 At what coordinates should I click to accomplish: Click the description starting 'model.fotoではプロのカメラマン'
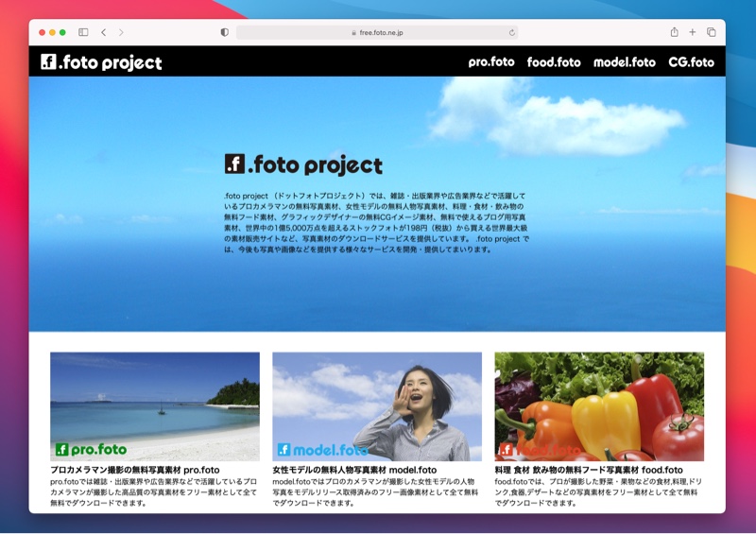375,492
